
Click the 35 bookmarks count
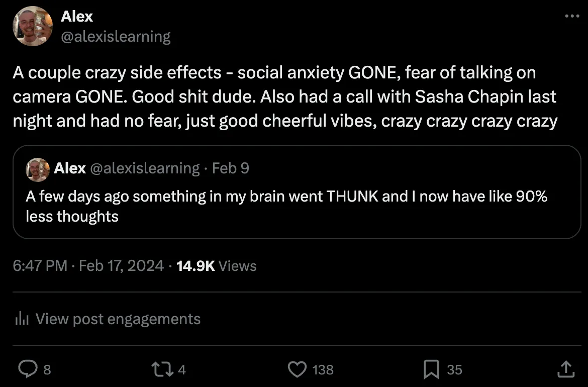point(454,370)
